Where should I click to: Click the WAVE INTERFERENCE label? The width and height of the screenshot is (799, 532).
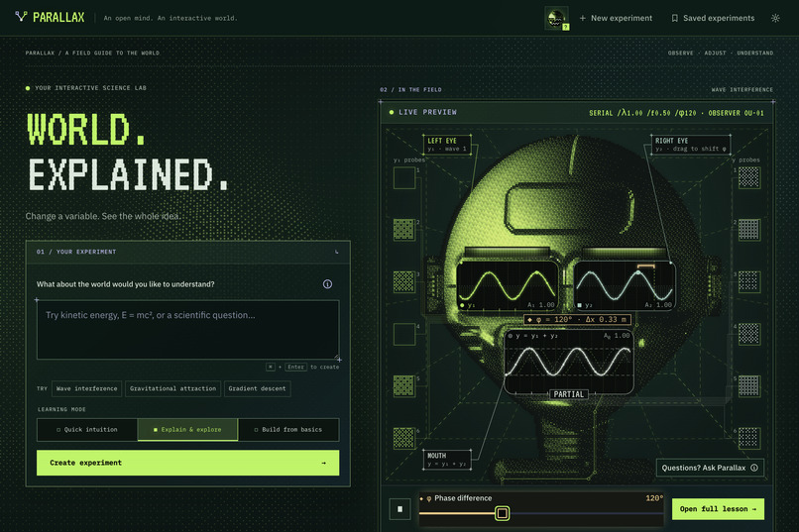click(742, 89)
